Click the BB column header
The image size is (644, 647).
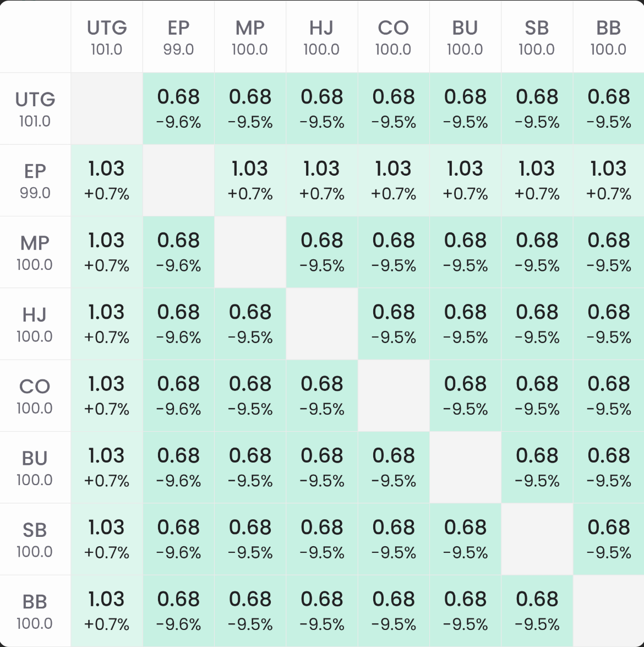[x=608, y=37]
